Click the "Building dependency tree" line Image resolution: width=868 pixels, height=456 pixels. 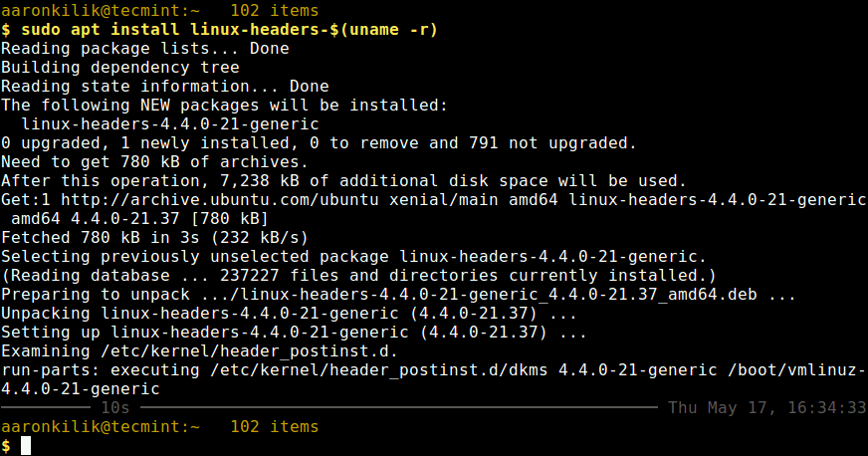pyautogui.click(x=120, y=67)
